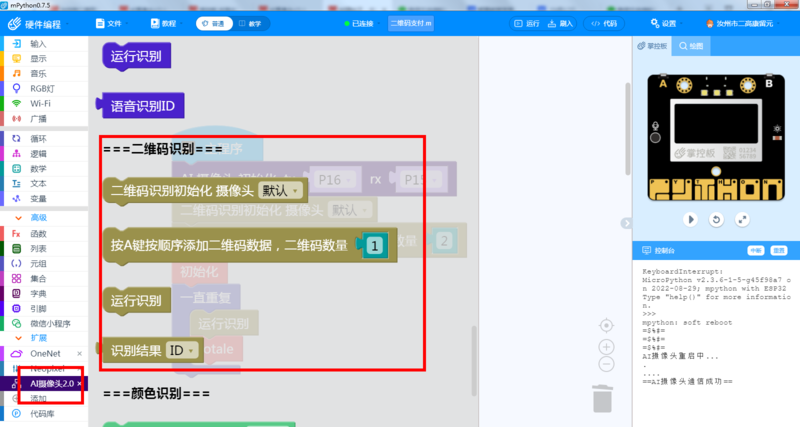Screen dimensions: 800x427
Task: Click the simulator play button
Action: pyautogui.click(x=690, y=219)
